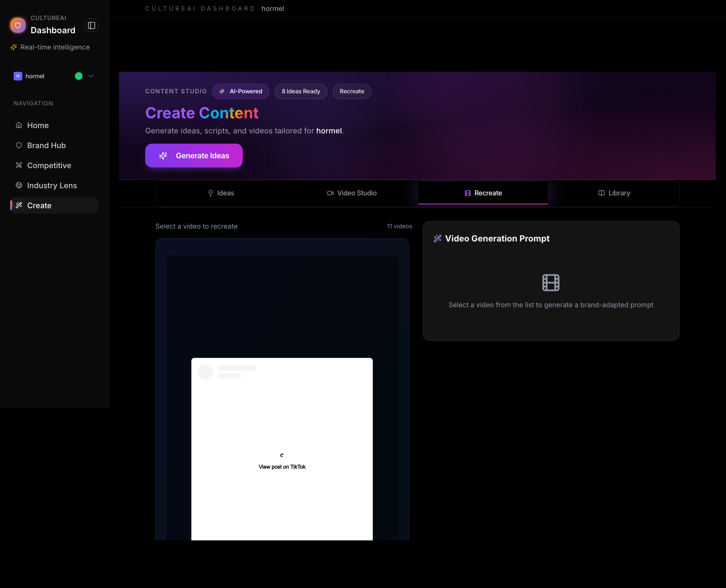This screenshot has width=726, height=588.
Task: Click the green workspace status indicator
Action: [x=78, y=76]
